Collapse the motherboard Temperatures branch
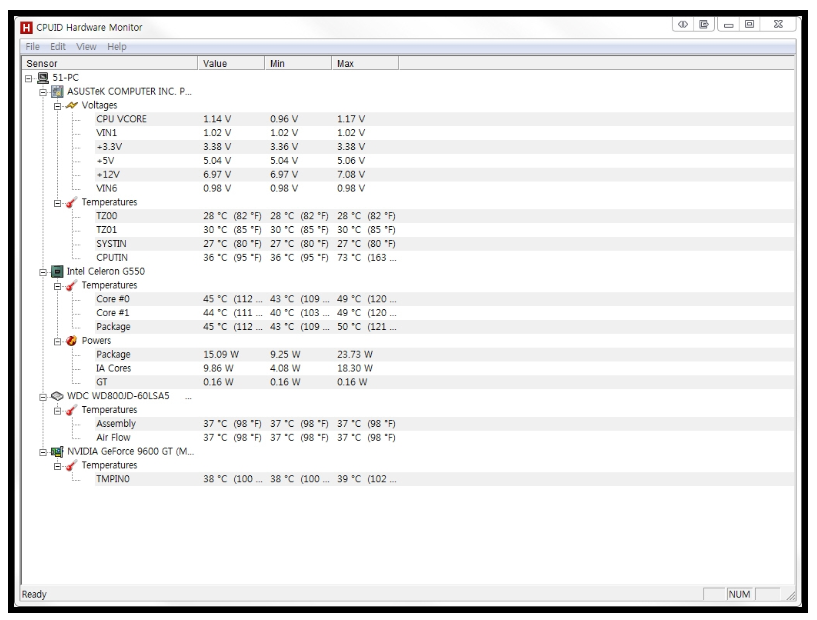 click(x=57, y=203)
